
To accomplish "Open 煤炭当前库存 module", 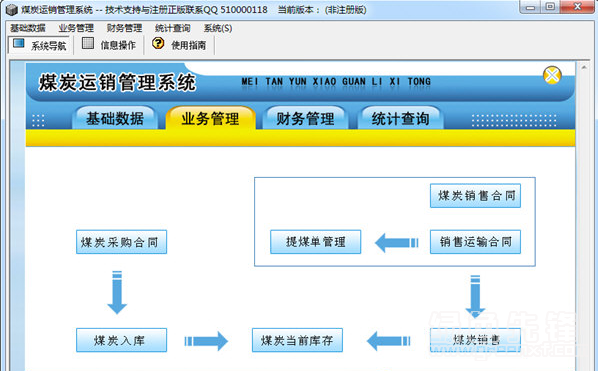I will click(x=297, y=340).
